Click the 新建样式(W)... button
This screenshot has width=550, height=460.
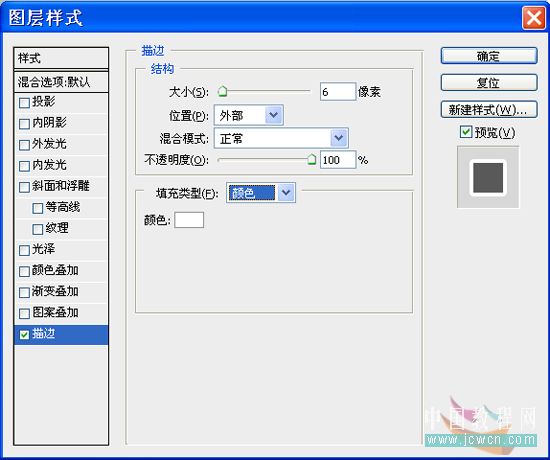(489, 110)
